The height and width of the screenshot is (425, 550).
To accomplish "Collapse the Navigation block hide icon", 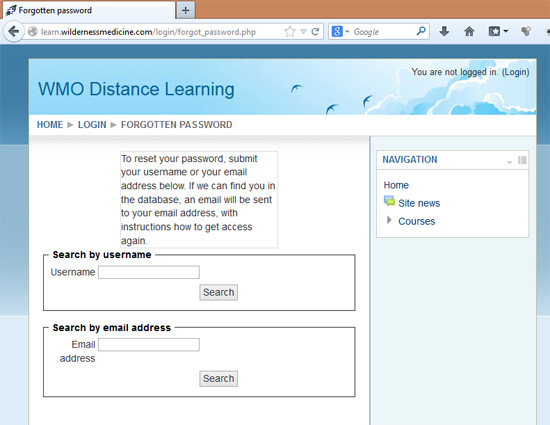I will tap(509, 161).
